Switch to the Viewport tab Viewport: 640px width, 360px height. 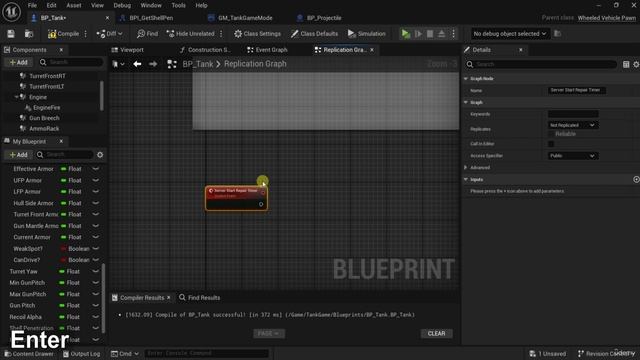click(132, 50)
